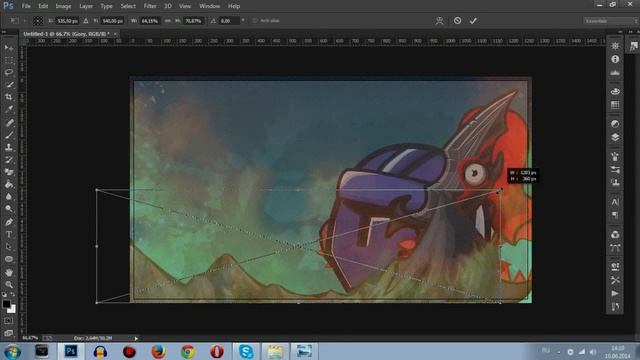Close the Untitled-1 document tab
640x360 pixels.
coord(116,34)
